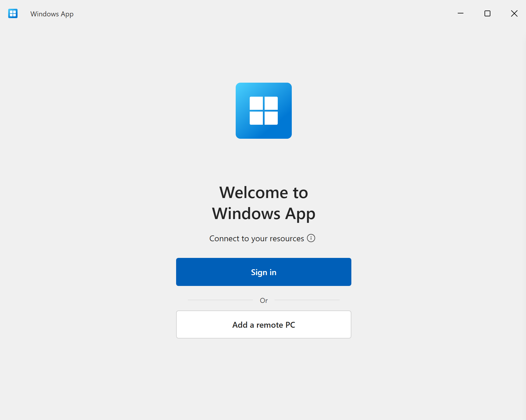The width and height of the screenshot is (526, 420).
Task: Close the Windows App window
Action: click(x=514, y=13)
